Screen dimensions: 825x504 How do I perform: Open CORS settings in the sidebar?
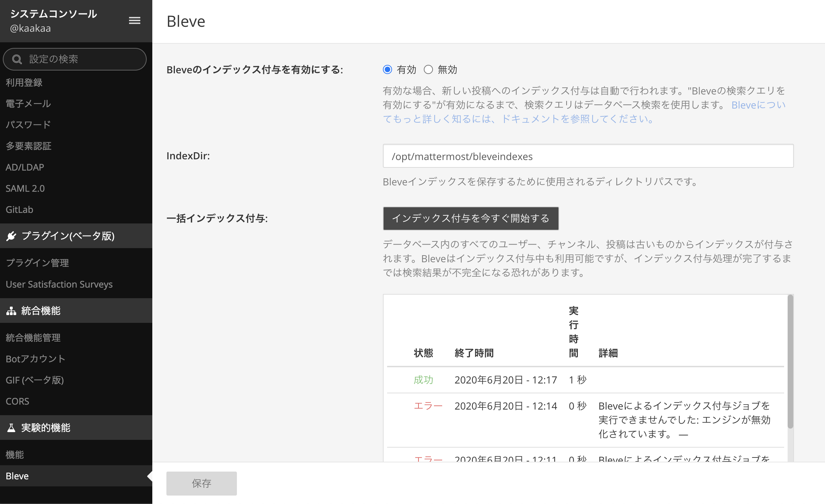coord(17,401)
